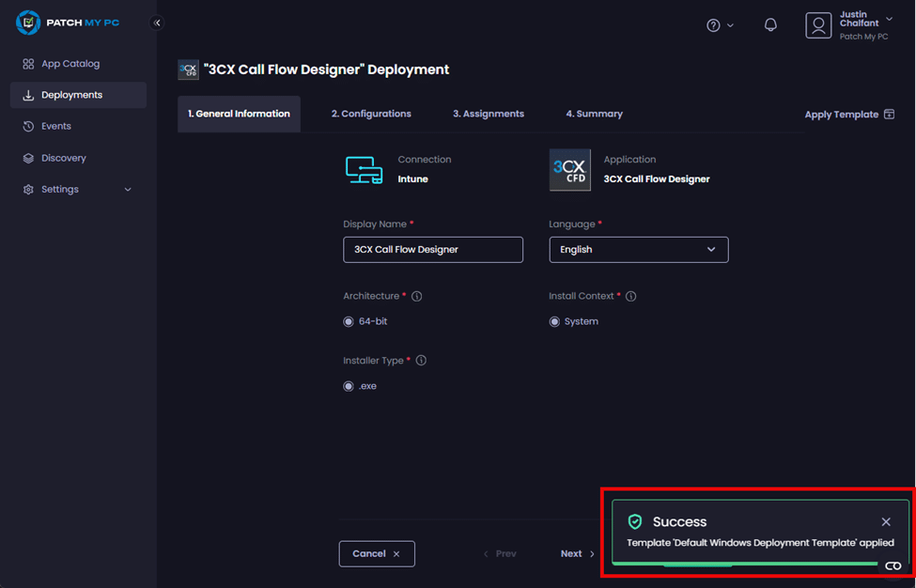
Task: Expand the Justin Chalfant account dropdown
Action: (x=889, y=20)
